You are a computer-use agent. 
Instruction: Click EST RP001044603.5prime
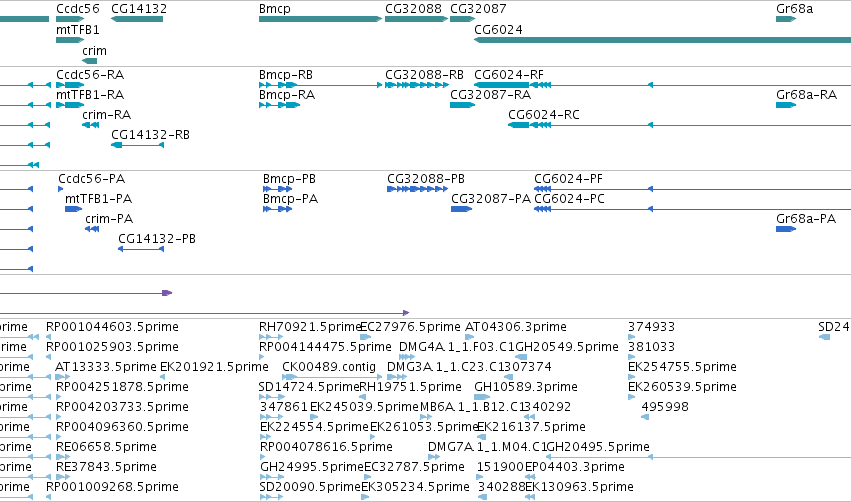(x=112, y=327)
